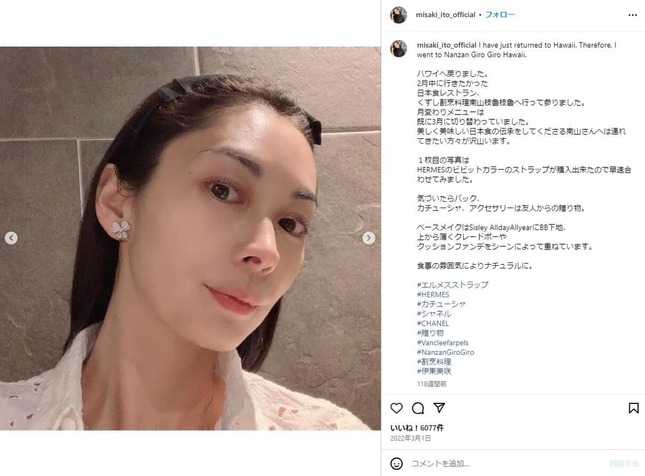The image size is (645, 476).
Task: Open misaki_ito_official username in header
Action: click(x=445, y=15)
